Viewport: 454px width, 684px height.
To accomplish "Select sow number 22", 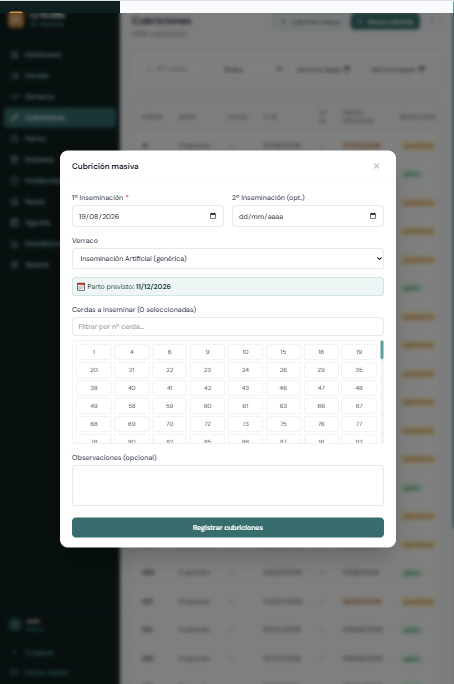I will click(170, 370).
